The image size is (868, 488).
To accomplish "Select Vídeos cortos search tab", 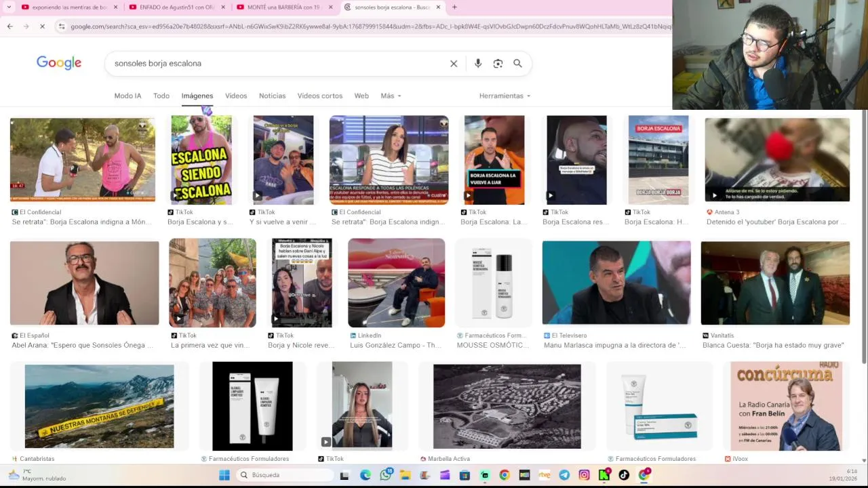I will 319,96.
